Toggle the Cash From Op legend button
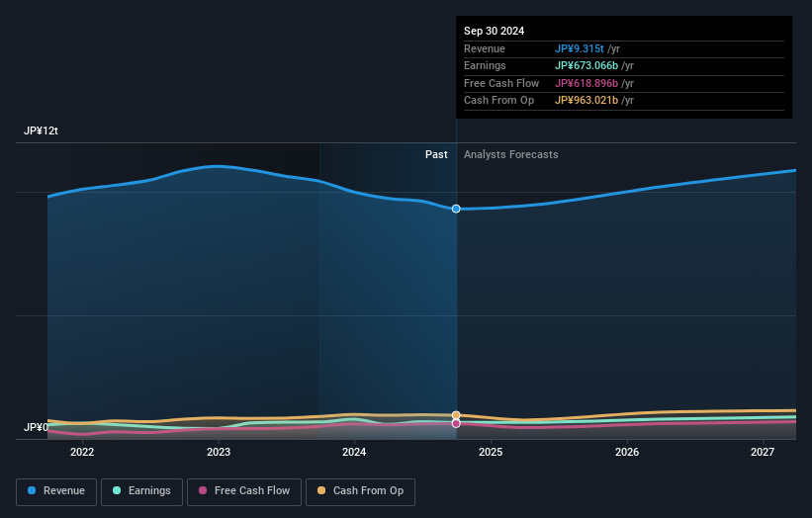This screenshot has height=518, width=812. pyautogui.click(x=360, y=491)
